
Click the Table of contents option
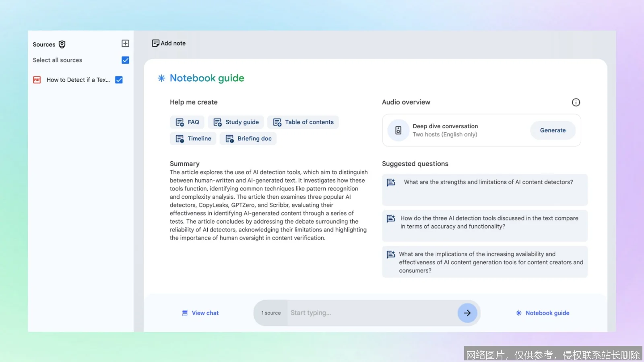pyautogui.click(x=303, y=122)
